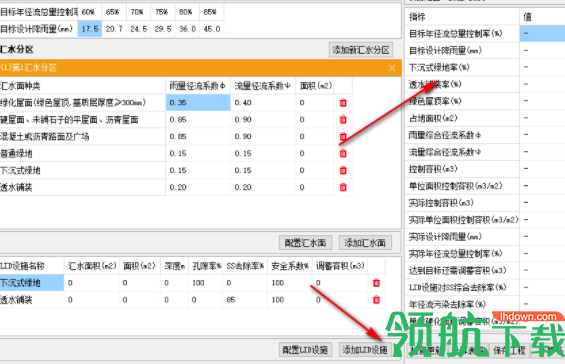Click the 添加新汇水分区 button
This screenshot has width=565, height=364.
click(361, 50)
